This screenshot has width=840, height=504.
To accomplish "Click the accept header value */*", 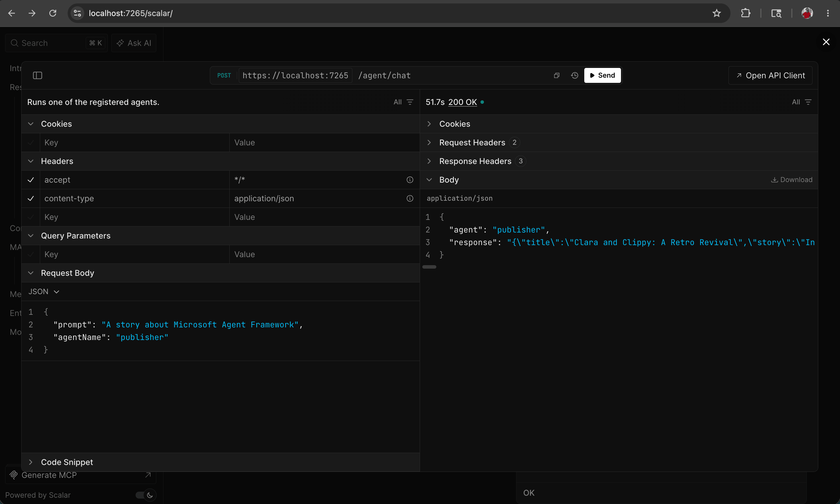I will point(240,180).
